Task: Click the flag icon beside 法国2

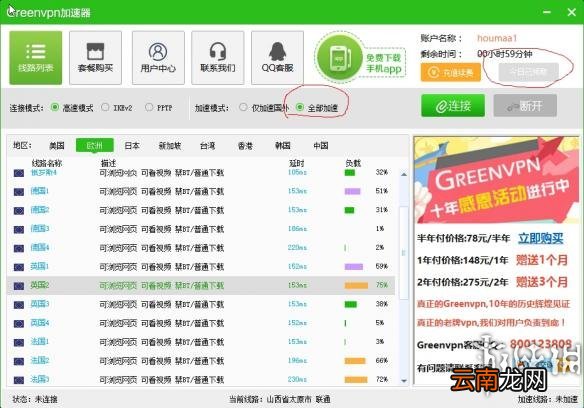Action: (x=19, y=361)
